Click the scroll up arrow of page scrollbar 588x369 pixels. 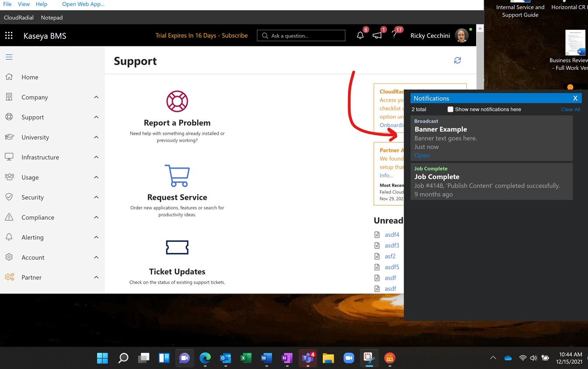tap(480, 28)
